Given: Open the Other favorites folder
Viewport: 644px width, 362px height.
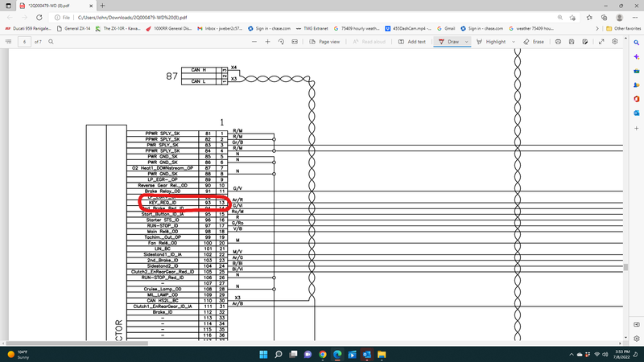Looking at the screenshot, I should 623,28.
